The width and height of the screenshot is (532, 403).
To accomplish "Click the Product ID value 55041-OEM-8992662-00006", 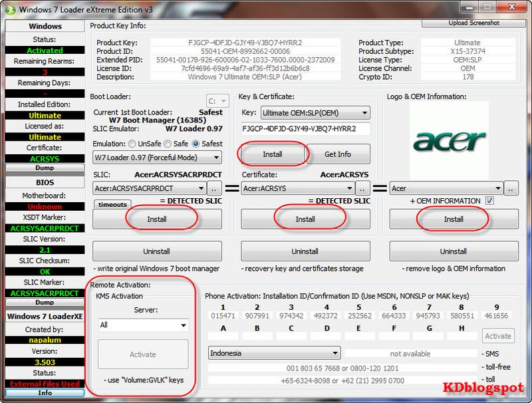I will [245, 51].
